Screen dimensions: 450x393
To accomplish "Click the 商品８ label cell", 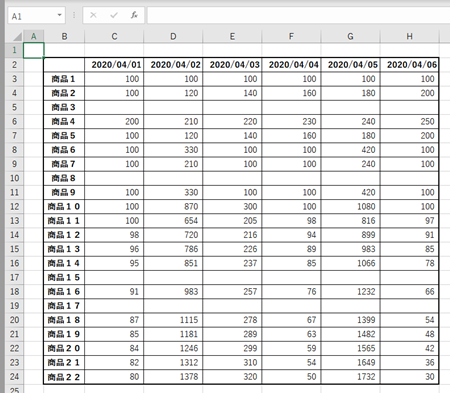I will coord(64,178).
